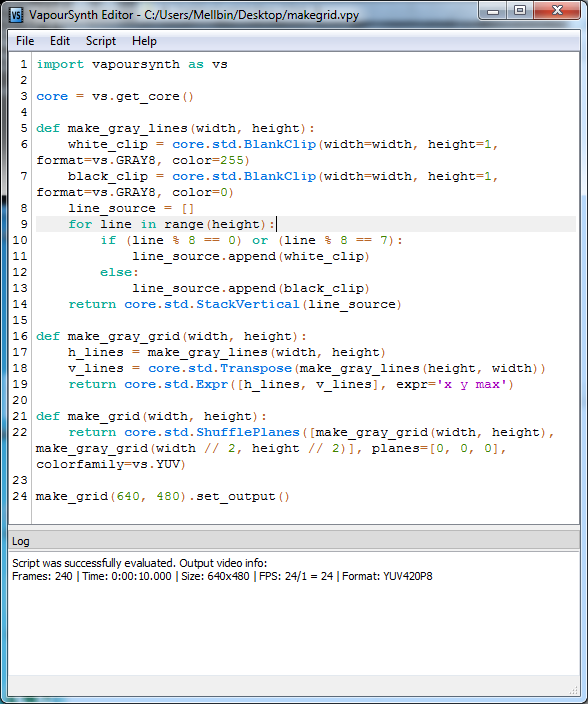
Task: Open the Edit menu
Action: (60, 41)
